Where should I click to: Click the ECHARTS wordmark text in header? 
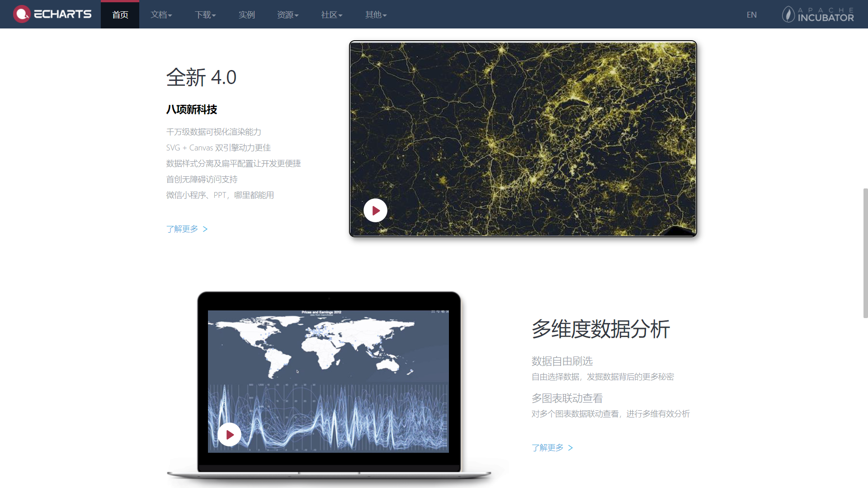[x=63, y=14]
